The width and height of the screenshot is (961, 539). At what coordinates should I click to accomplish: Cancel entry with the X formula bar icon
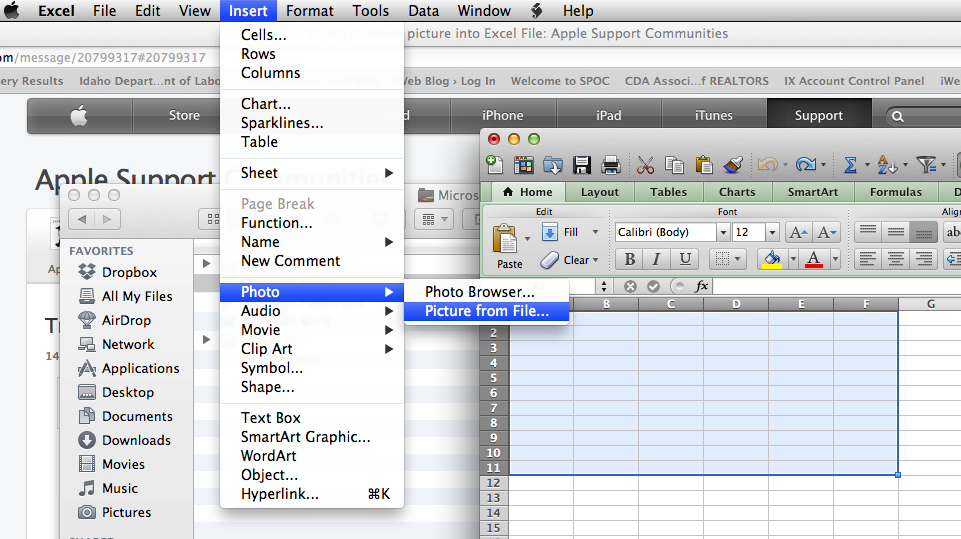[630, 286]
